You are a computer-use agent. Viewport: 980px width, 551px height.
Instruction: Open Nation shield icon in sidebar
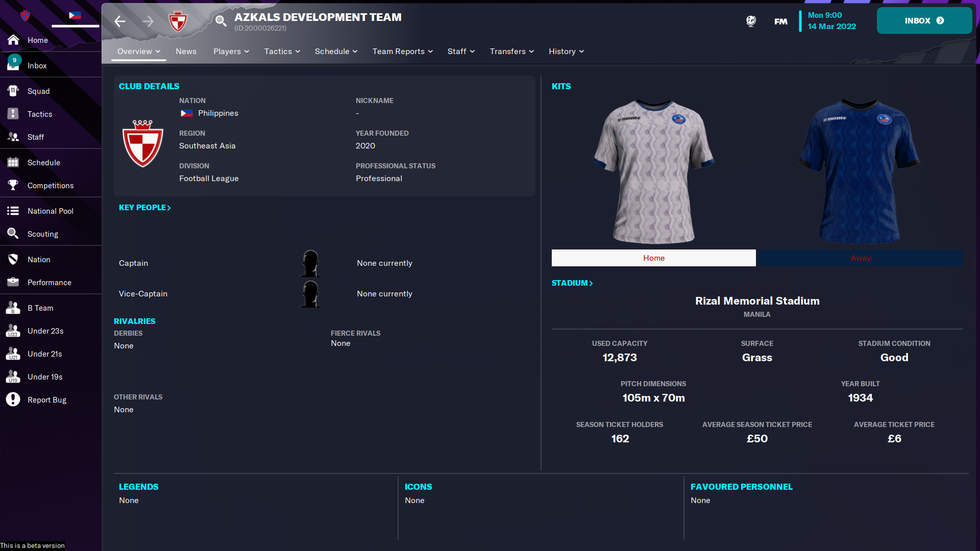coord(13,259)
